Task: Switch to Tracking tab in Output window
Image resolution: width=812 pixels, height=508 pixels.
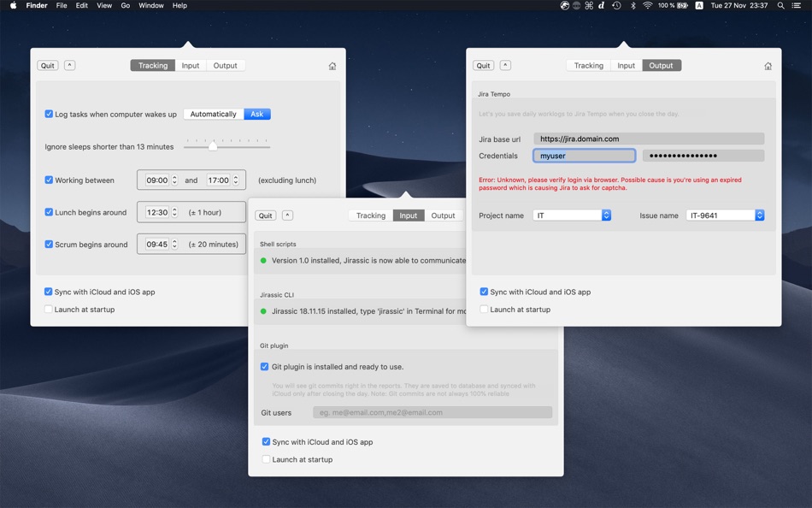Action: click(x=589, y=66)
